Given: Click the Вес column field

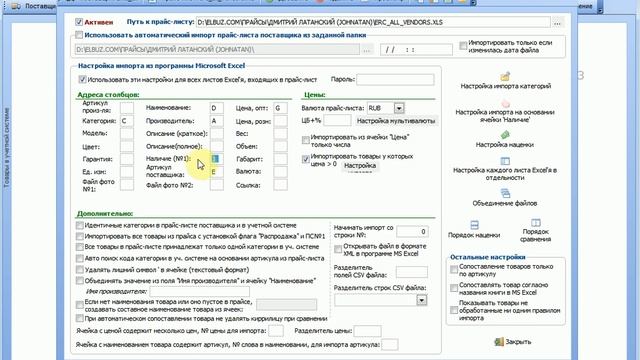Looking at the screenshot, I should (280, 133).
